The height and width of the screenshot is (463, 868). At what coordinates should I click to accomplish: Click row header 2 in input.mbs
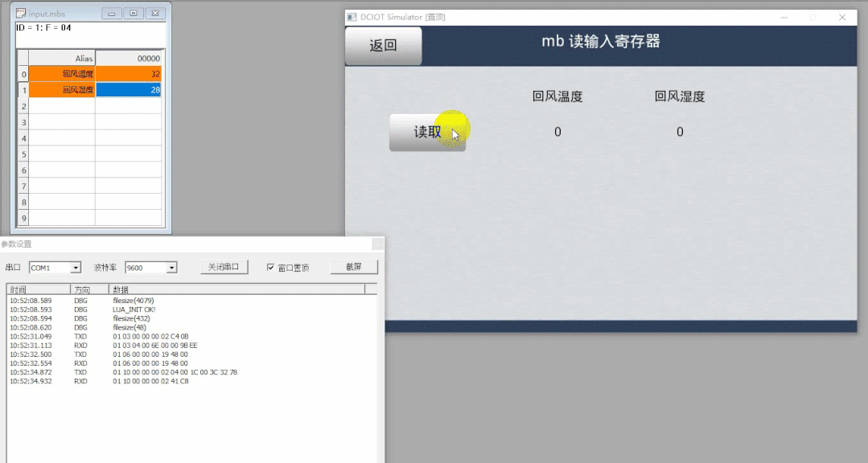click(x=23, y=105)
